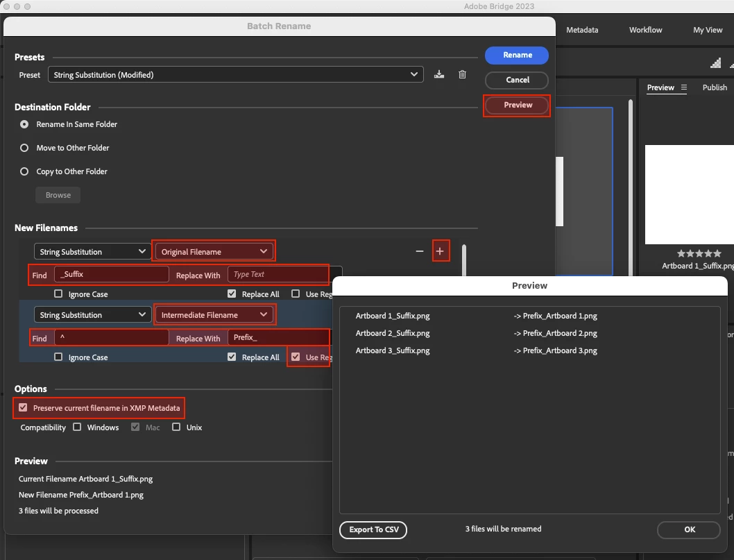
Task: Toggle Replace All for Prefix_ rule
Action: [x=232, y=357]
